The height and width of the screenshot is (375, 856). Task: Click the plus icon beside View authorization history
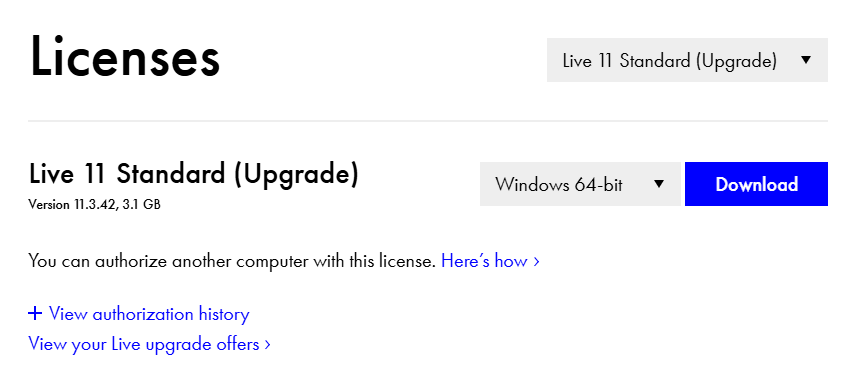[x=35, y=314]
